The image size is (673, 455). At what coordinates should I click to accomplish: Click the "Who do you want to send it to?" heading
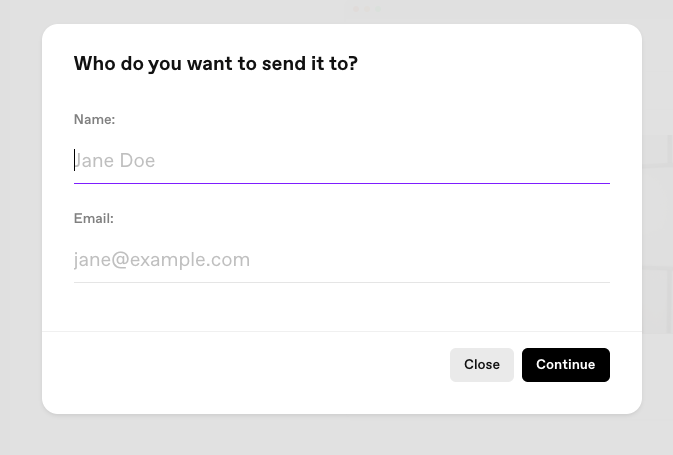pyautogui.click(x=215, y=64)
